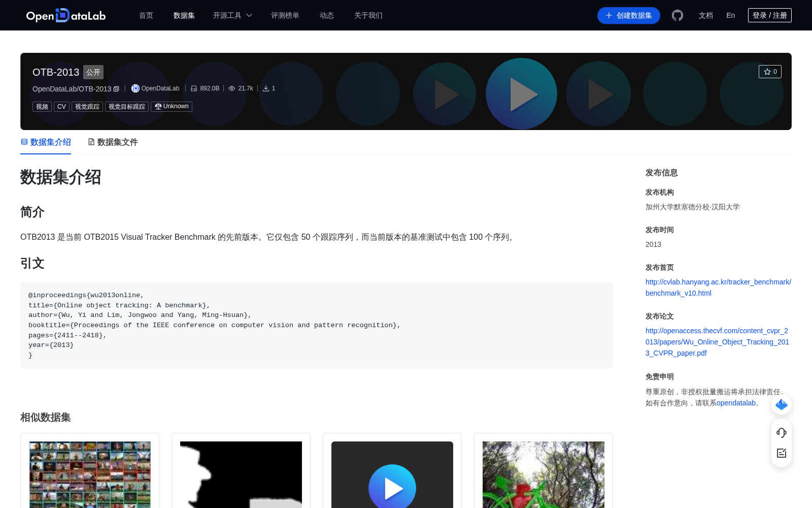812x508 pixels.
Task: Click the 892.0B storage size icon
Action: pyautogui.click(x=194, y=88)
